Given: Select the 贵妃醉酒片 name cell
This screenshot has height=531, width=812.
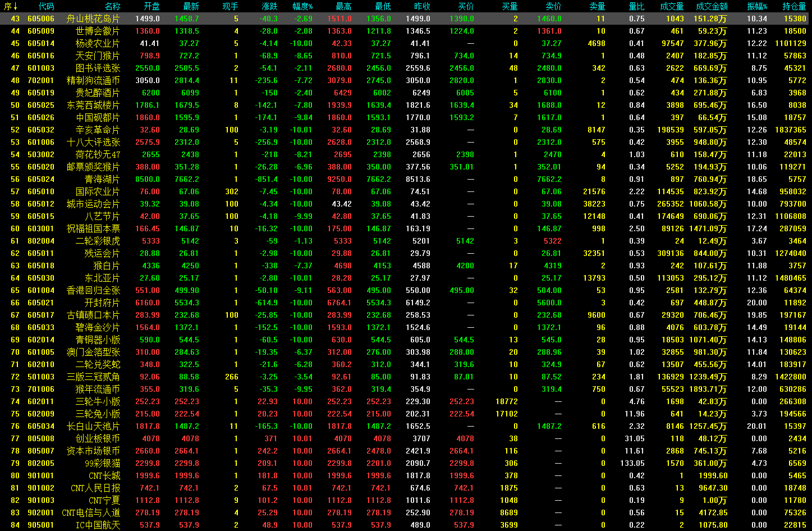Looking at the screenshot, I should click(x=98, y=93).
